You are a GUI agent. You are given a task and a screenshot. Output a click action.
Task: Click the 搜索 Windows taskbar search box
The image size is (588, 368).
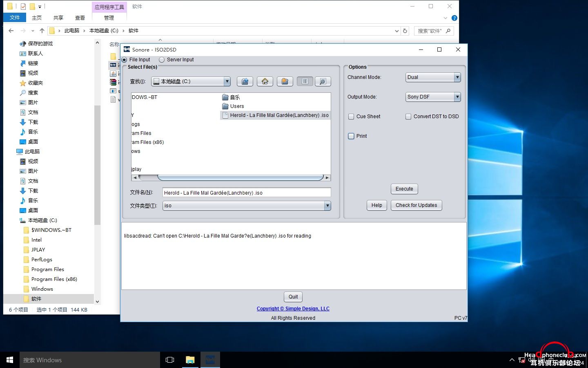(90, 360)
